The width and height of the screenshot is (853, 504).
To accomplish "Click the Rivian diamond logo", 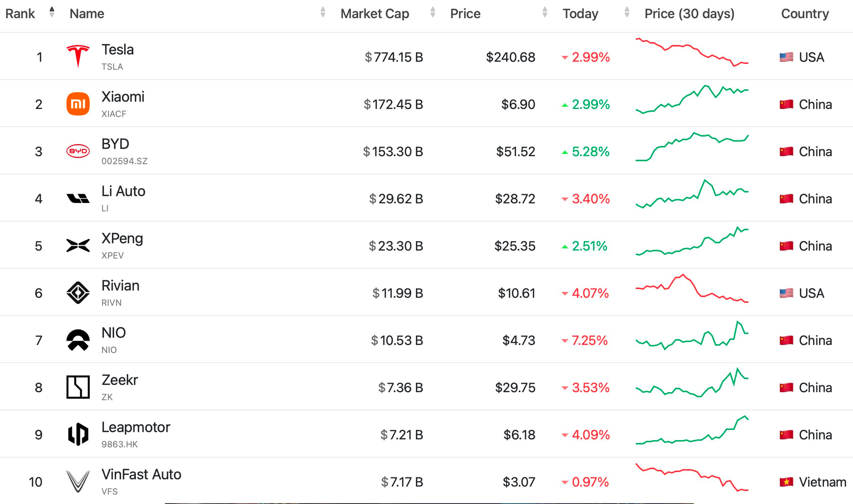I will click(x=78, y=293).
